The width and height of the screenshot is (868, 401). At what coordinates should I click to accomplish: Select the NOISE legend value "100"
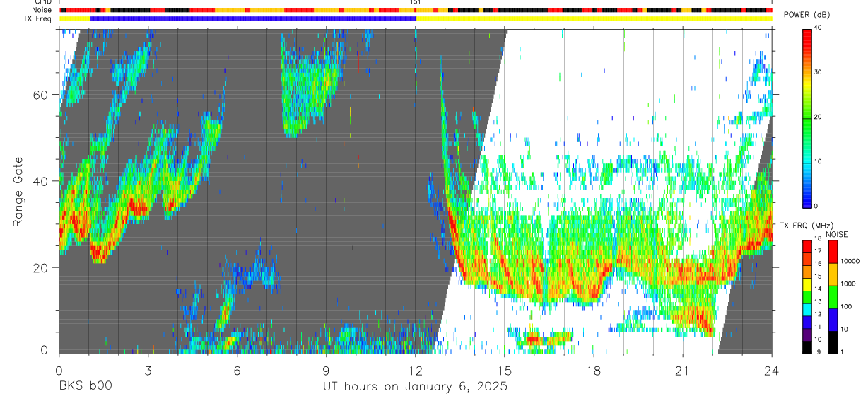(x=846, y=306)
